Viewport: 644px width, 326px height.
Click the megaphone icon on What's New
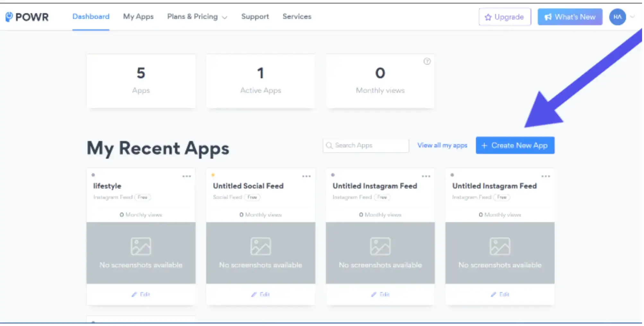pos(548,17)
